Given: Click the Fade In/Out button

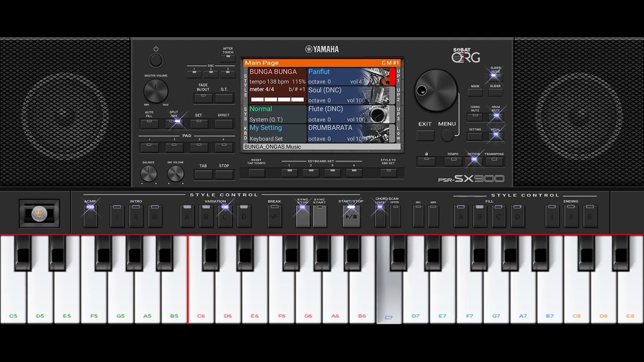Looking at the screenshot, I should (x=203, y=98).
